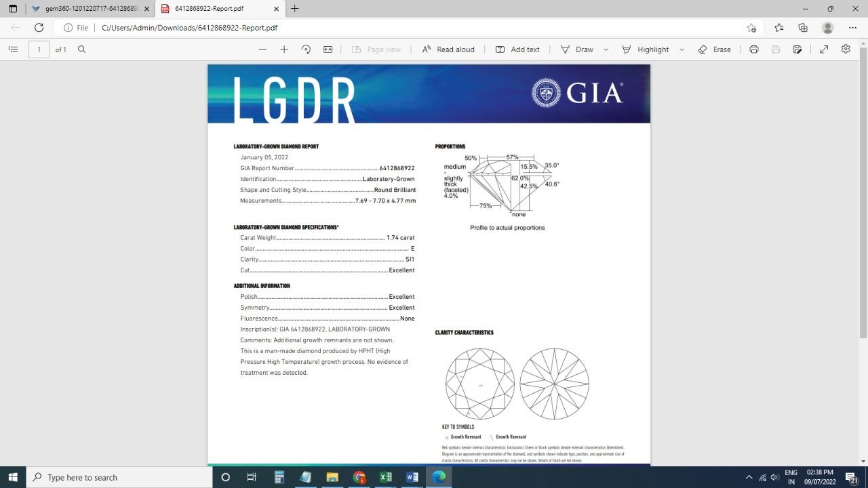Image resolution: width=868 pixels, height=488 pixels.
Task: Open Settings and more menu
Action: click(852, 28)
